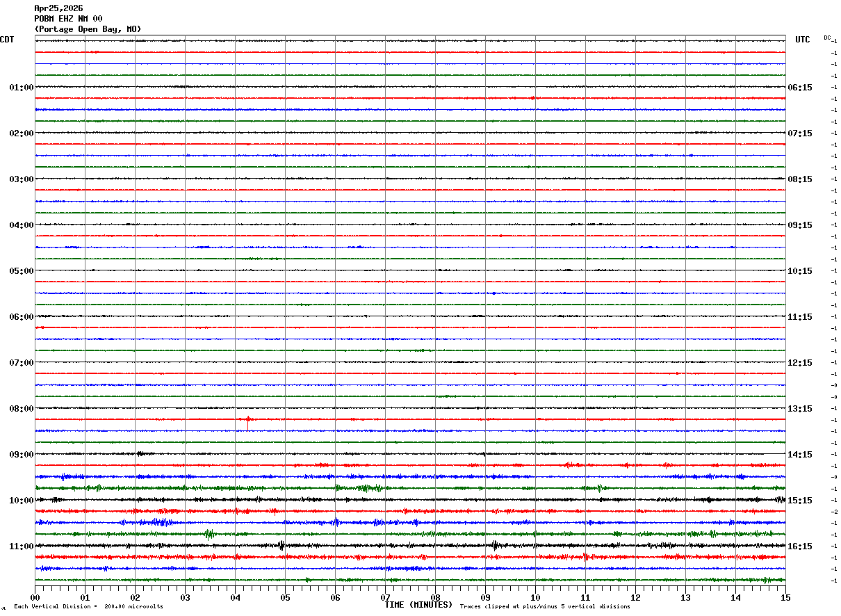This screenshot has width=841, height=616.
Task: Click the 09:15 UTC time label
Action: pyautogui.click(x=800, y=225)
